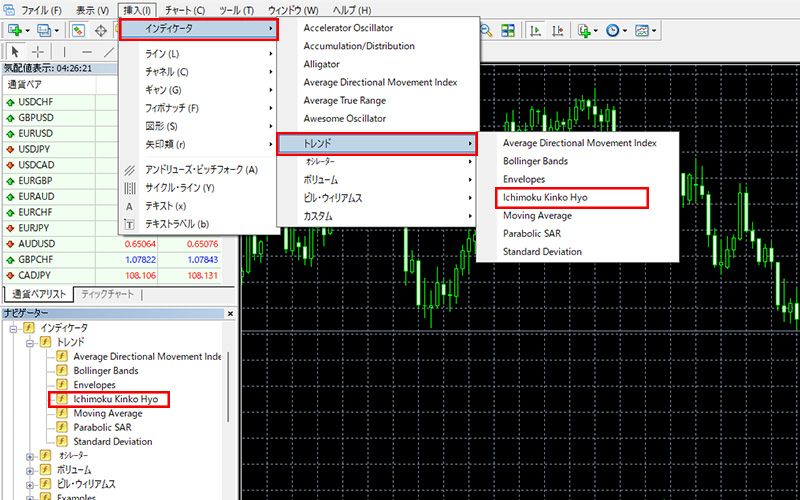This screenshot has height=500, width=800.
Task: Switch to the ティックチャート tab
Action: click(x=106, y=294)
